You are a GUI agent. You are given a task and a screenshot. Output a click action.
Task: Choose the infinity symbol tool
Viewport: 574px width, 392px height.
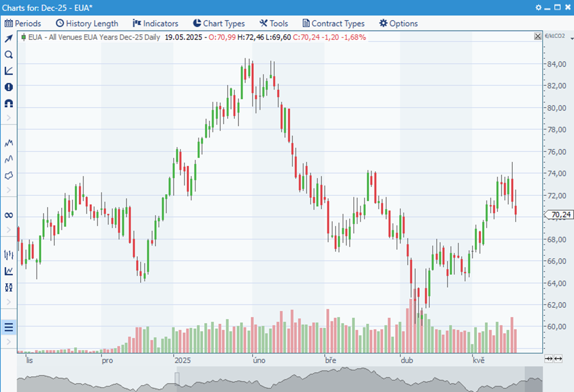click(9, 215)
